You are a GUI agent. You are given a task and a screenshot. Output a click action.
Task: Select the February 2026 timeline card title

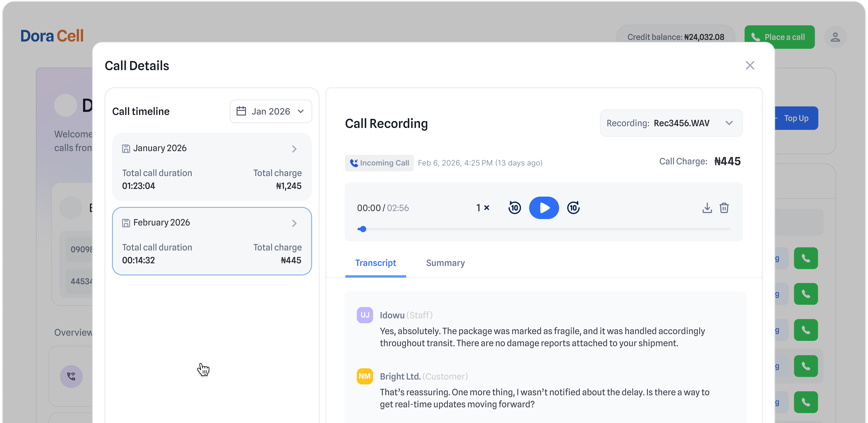[x=161, y=223]
